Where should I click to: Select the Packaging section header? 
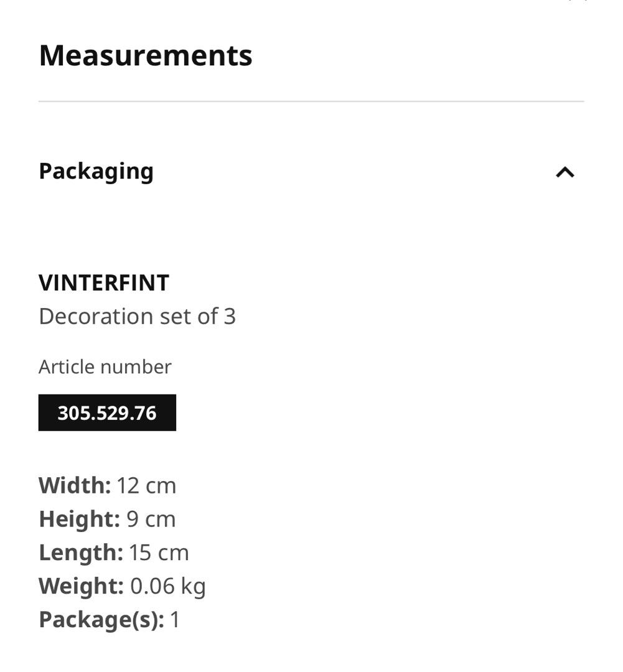(x=96, y=170)
